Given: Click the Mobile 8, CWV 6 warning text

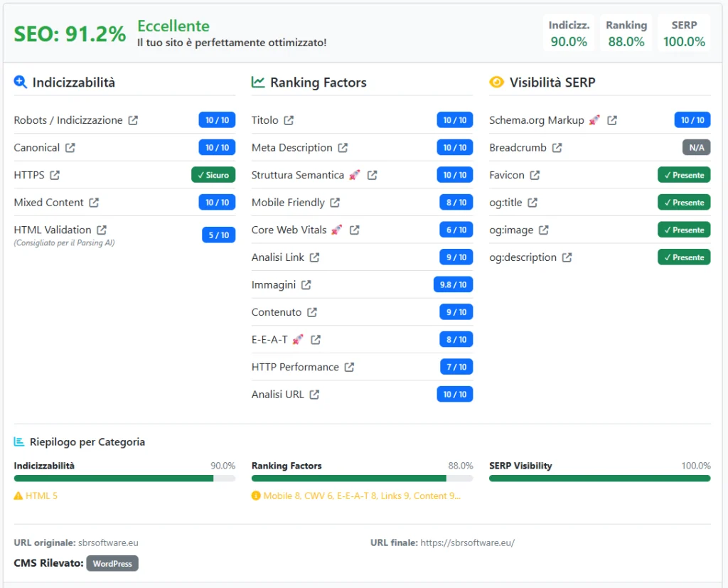Looking at the screenshot, I should 361,496.
